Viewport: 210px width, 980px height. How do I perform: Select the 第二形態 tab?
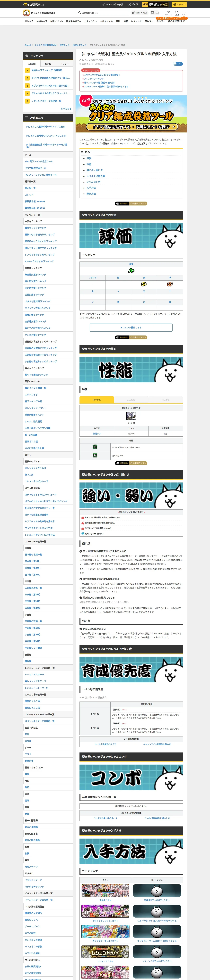point(131,400)
